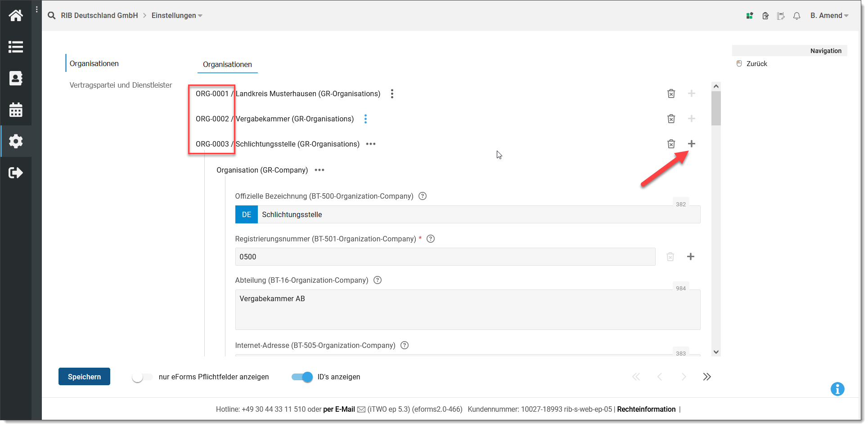Open notifications bell icon
The image size is (868, 427).
tap(796, 16)
